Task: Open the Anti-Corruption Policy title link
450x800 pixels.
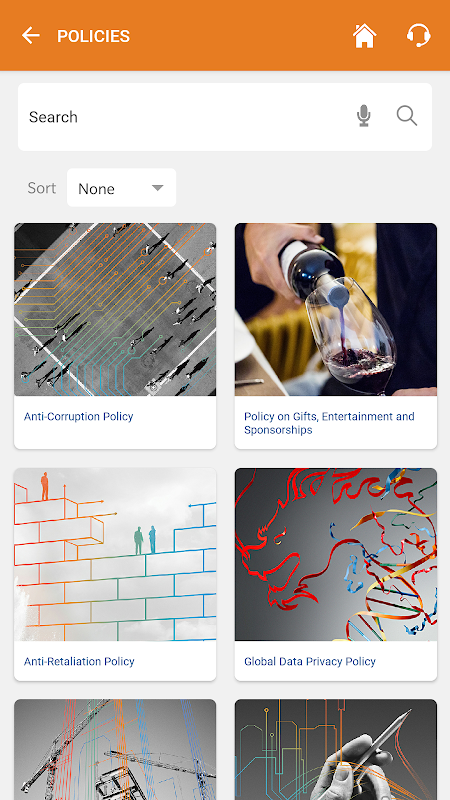Action: click(x=79, y=416)
